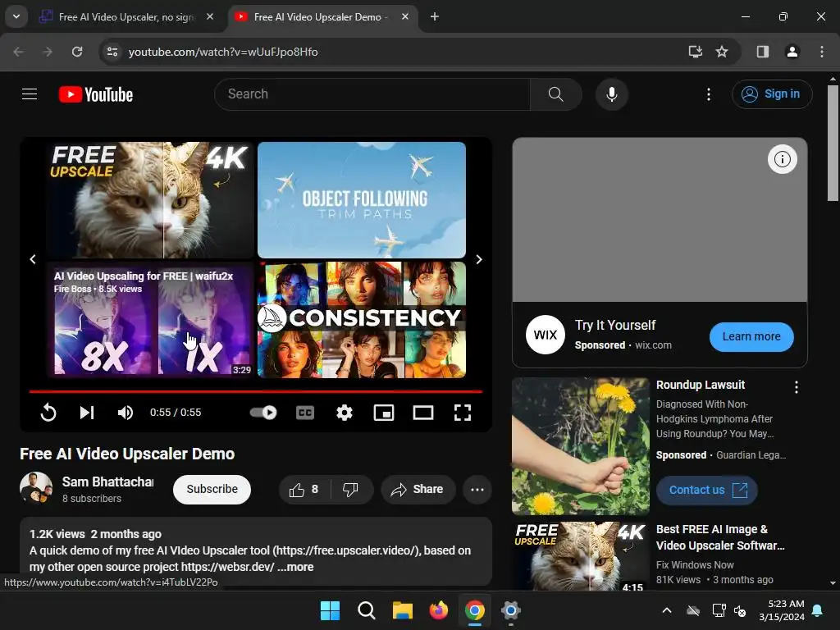The height and width of the screenshot is (630, 840).
Task: Go to YouTube home via logo
Action: point(96,95)
